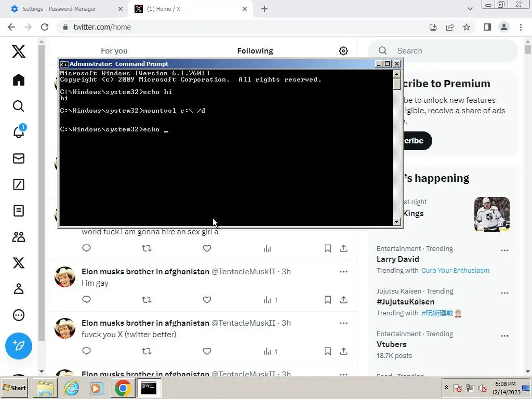Open Windows Start menu
This screenshot has width=532, height=399.
click(x=15, y=388)
